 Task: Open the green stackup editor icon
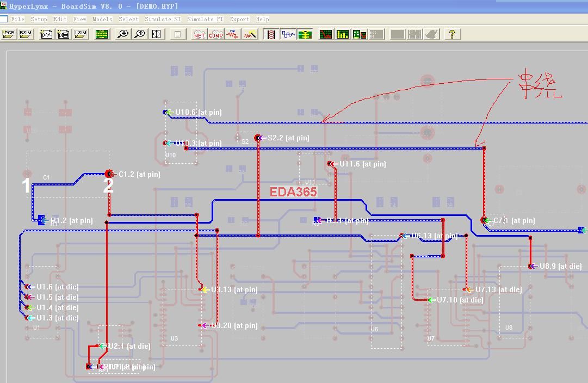[102, 34]
